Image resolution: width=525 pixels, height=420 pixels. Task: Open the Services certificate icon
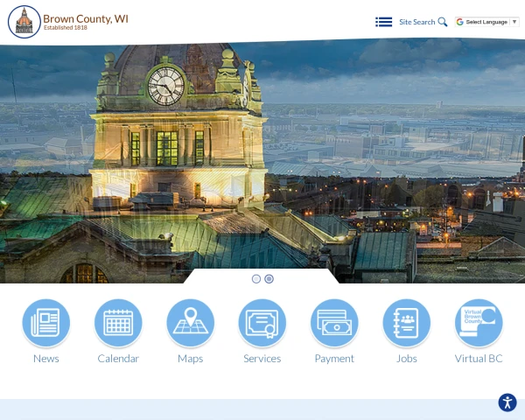point(262,323)
